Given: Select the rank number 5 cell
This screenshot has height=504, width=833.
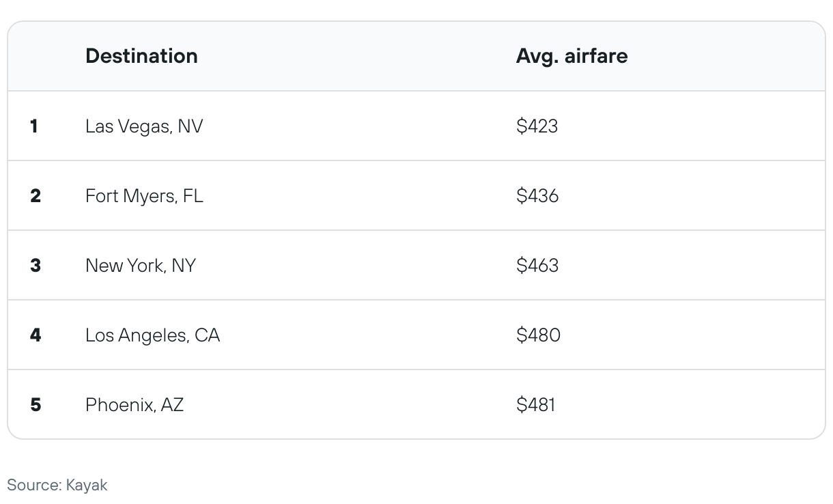Looking at the screenshot, I should point(36,405).
